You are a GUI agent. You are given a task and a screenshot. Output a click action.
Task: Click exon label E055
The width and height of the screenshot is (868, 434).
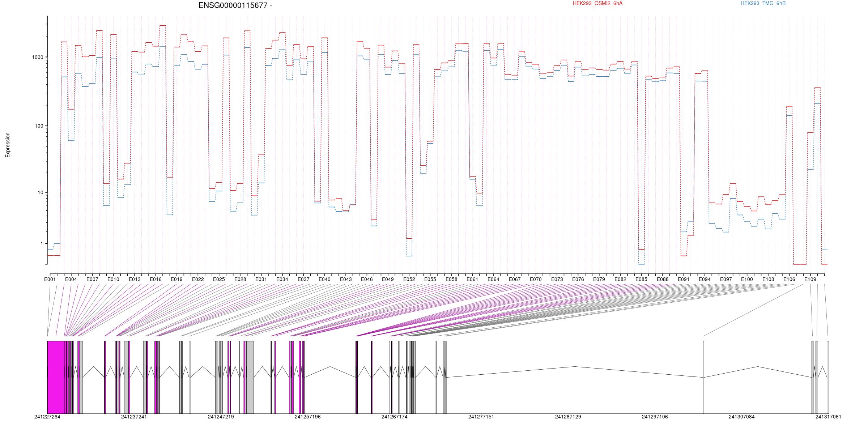[430, 280]
